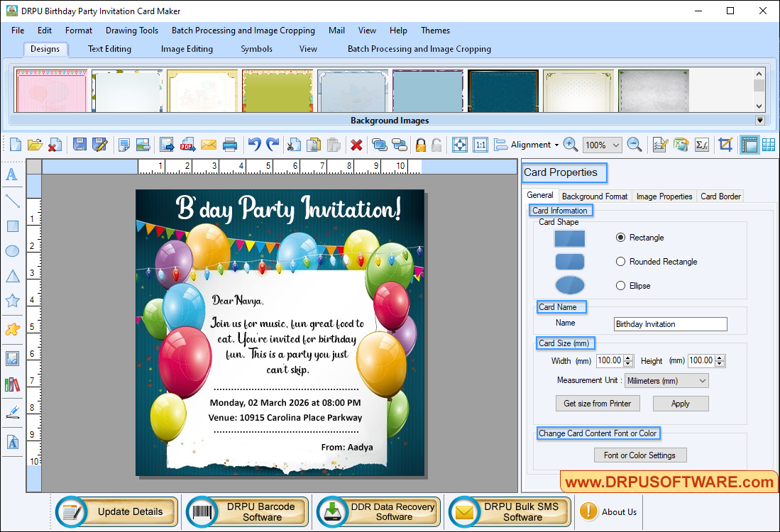Open the zoom percentage dropdown
The width and height of the screenshot is (780, 532).
tap(602, 145)
